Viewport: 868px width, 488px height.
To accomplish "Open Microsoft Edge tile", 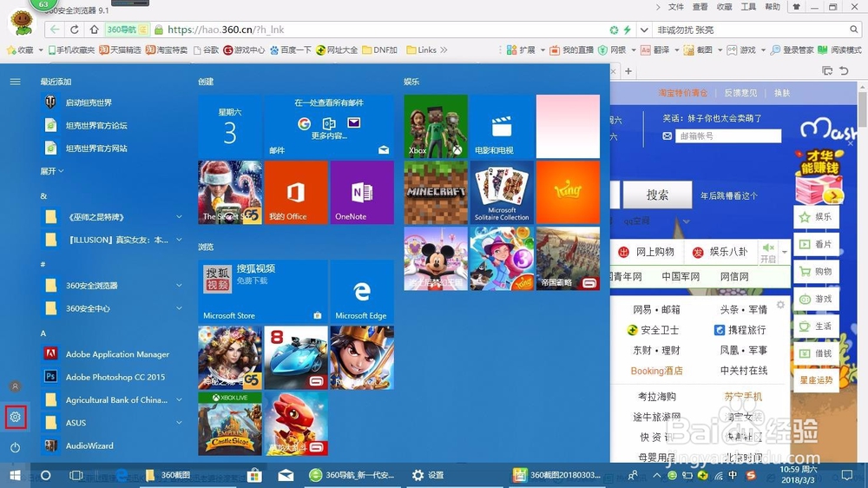I will coord(362,292).
